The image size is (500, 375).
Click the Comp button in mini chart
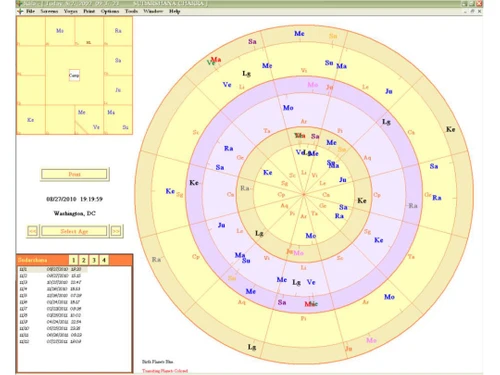74,75
